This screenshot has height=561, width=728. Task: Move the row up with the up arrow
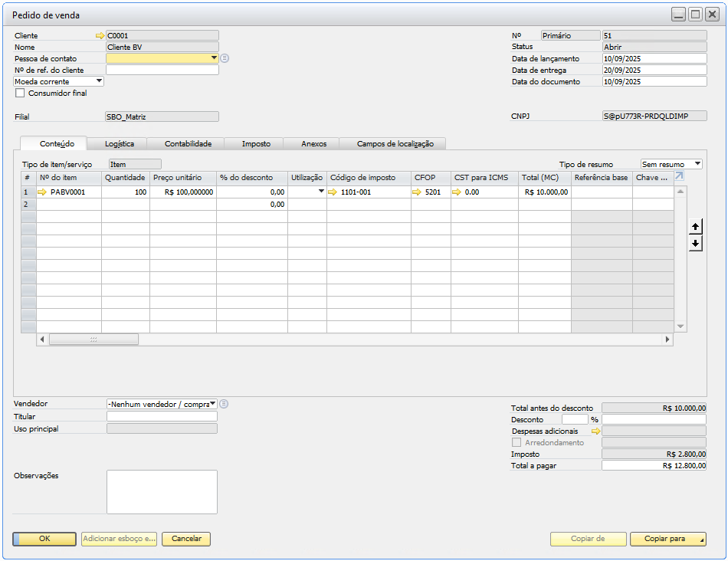(695, 227)
